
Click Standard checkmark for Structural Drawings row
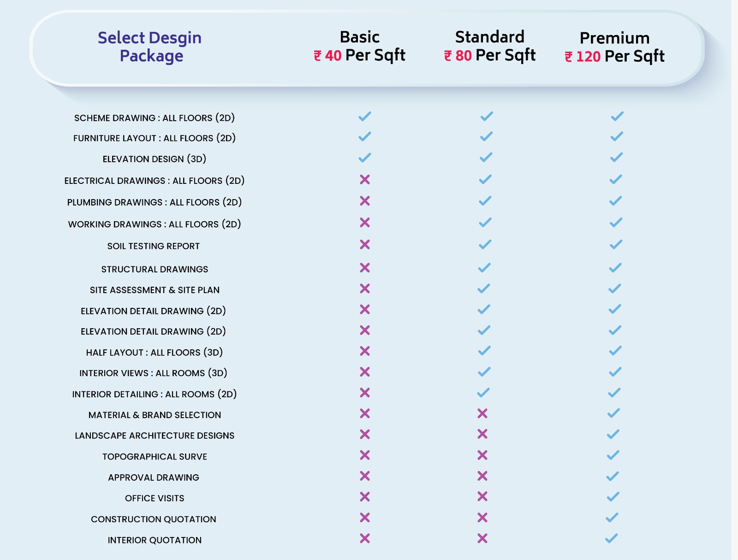(x=484, y=267)
